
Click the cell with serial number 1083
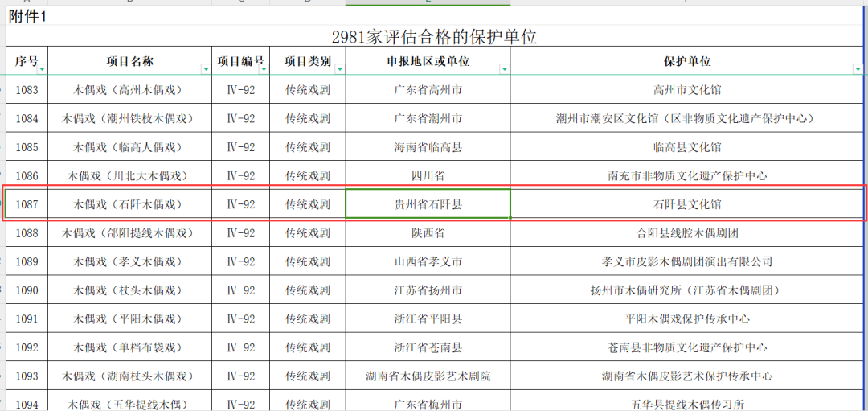pos(27,90)
